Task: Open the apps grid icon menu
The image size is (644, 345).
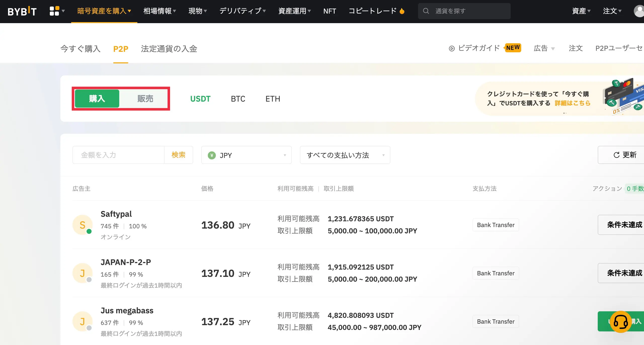Action: tap(55, 11)
